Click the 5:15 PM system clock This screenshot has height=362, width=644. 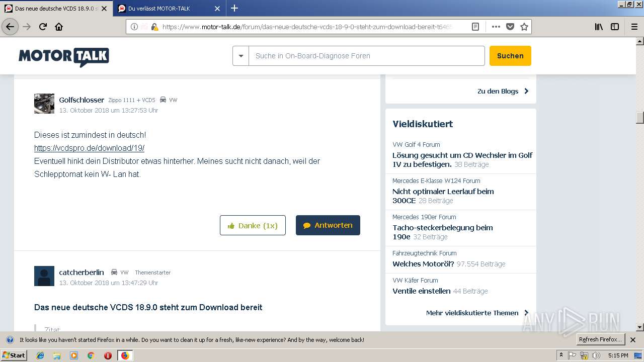click(618, 355)
